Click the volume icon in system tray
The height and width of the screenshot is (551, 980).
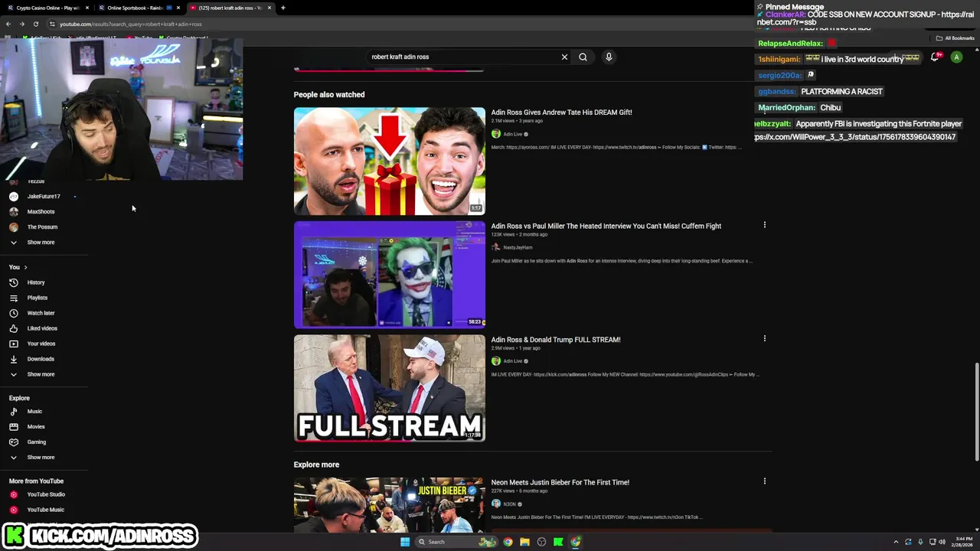click(942, 542)
